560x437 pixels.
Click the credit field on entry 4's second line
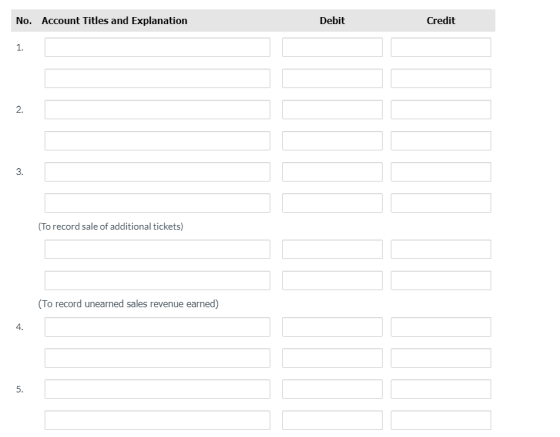[x=441, y=358]
